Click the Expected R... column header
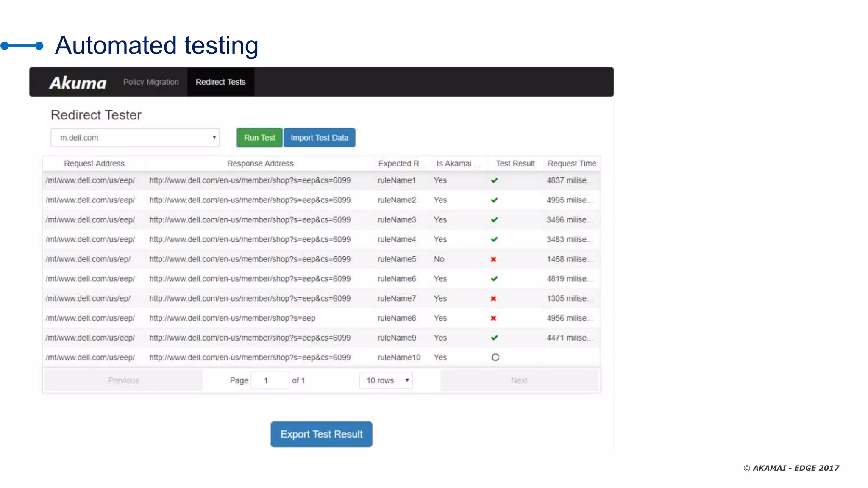Image resolution: width=868 pixels, height=488 pixels. [x=402, y=164]
